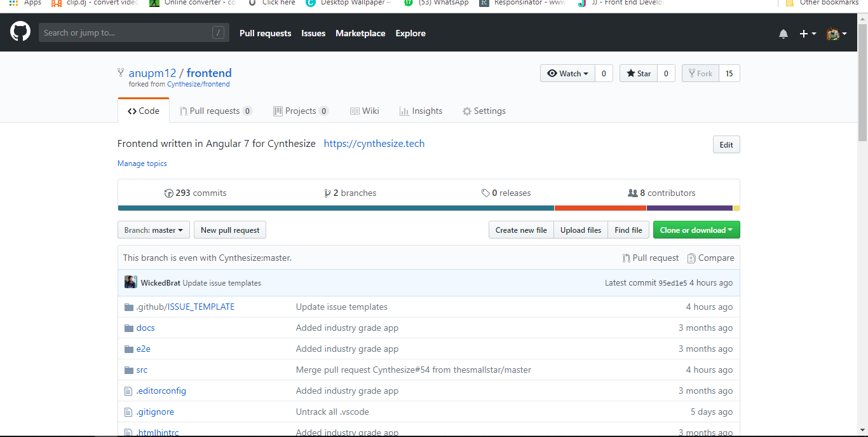Go to Marketplace in top navigation

(x=360, y=33)
